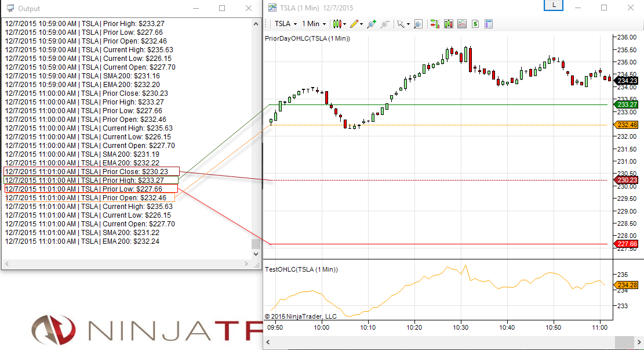Open the chart Properties icon

[x=489, y=24]
